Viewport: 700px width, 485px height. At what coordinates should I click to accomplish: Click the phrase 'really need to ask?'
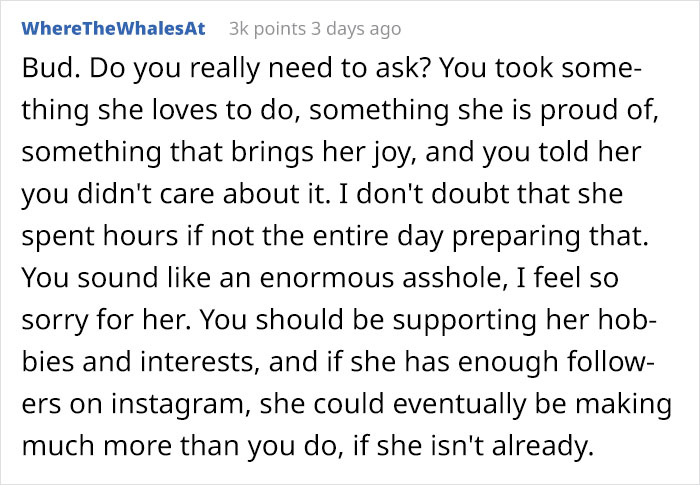(237, 72)
